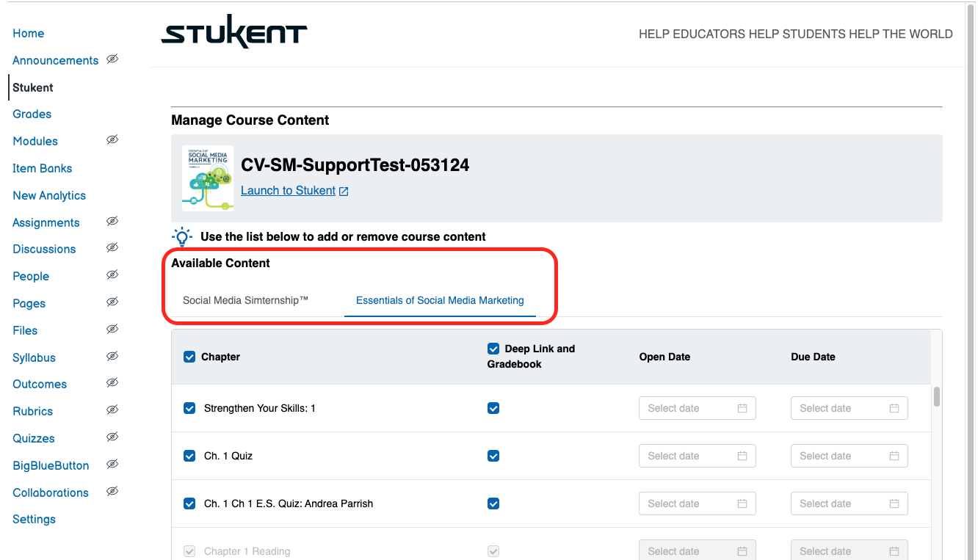Open the Modules navigation item
The width and height of the screenshot is (978, 560).
click(35, 141)
